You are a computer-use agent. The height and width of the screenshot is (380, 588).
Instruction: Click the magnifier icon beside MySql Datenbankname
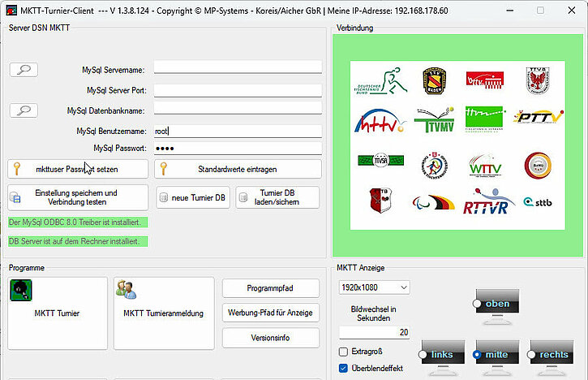click(24, 110)
